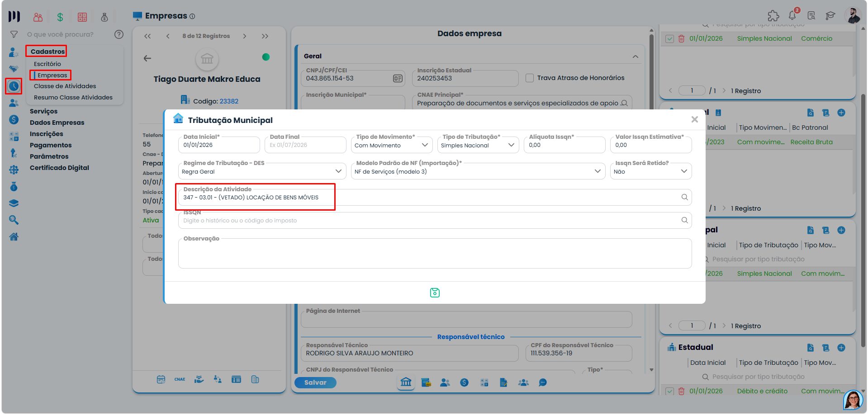The height and width of the screenshot is (415, 868).
Task: Save the Tributação Municipal form with the disk icon
Action: pyautogui.click(x=435, y=293)
